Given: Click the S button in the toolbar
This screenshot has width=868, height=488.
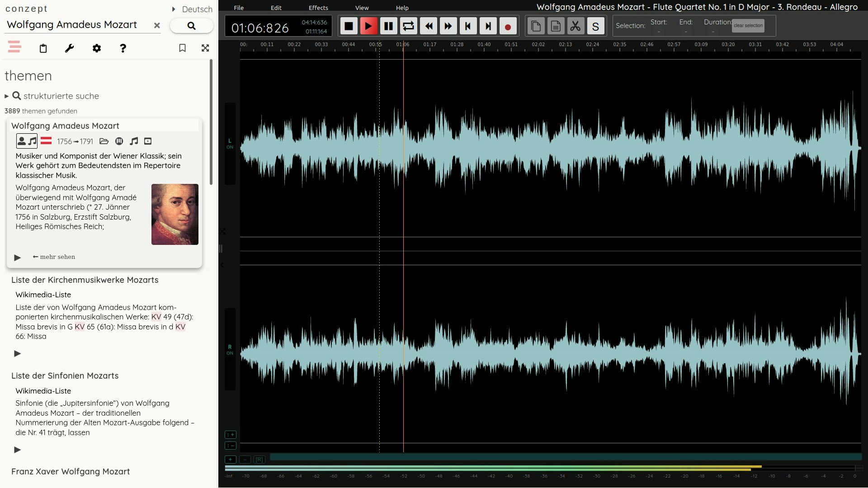Looking at the screenshot, I should point(595,26).
